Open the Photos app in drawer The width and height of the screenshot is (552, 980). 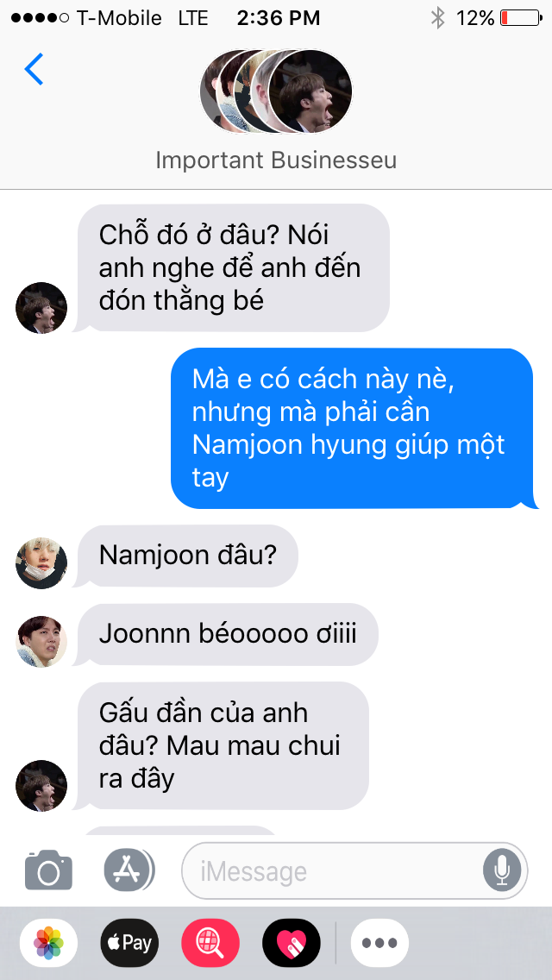[49, 943]
